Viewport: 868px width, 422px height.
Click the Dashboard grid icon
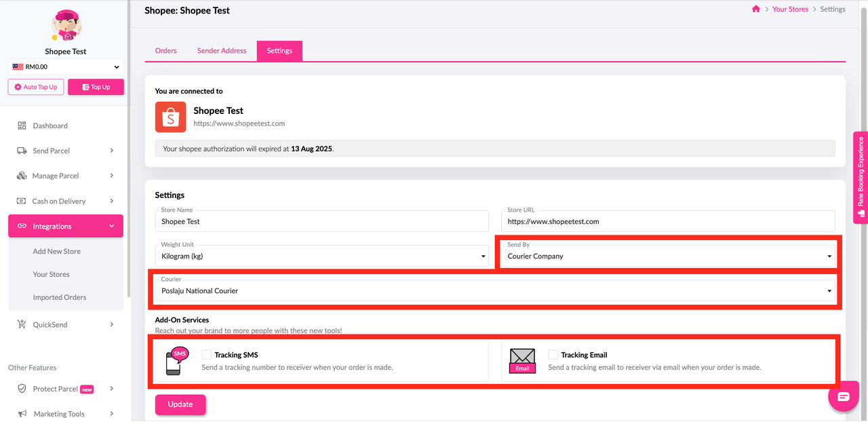tap(22, 126)
